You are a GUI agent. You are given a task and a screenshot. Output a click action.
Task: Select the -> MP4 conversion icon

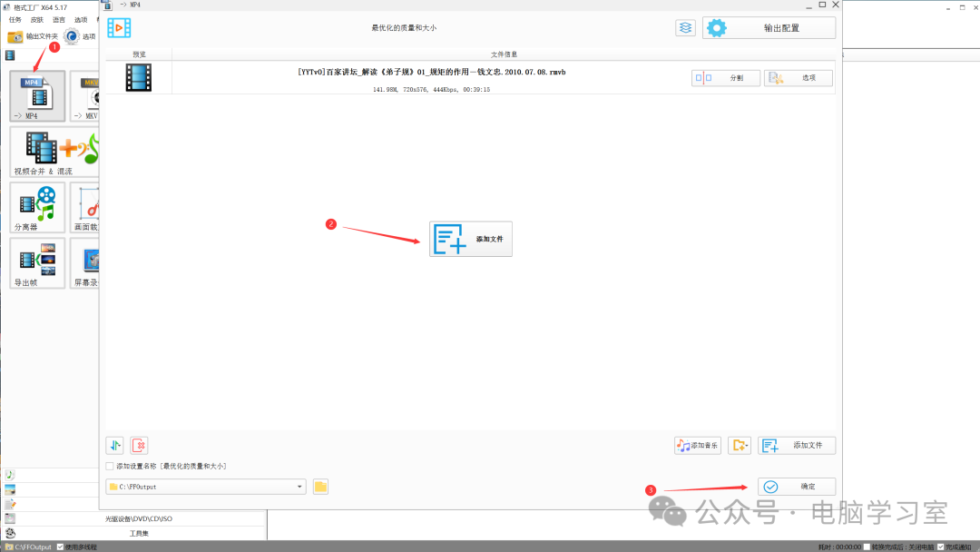(37, 96)
